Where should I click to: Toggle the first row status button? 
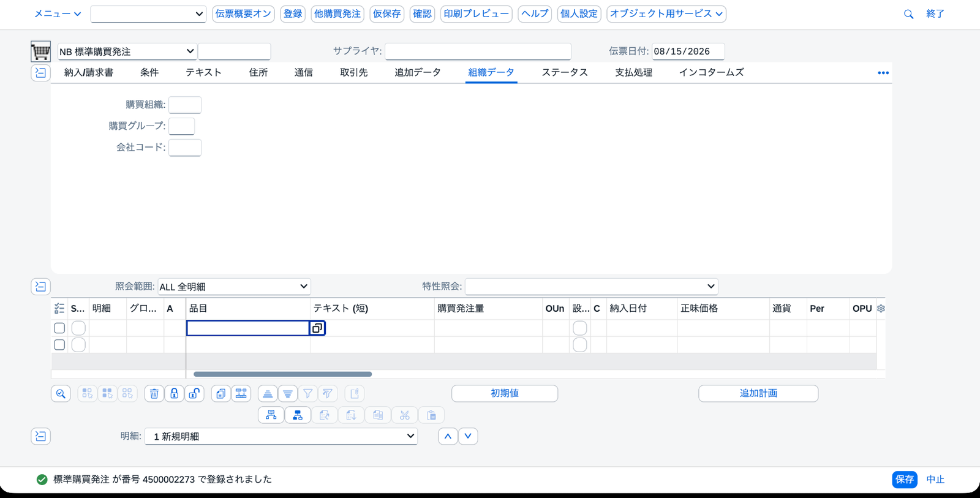pyautogui.click(x=78, y=328)
